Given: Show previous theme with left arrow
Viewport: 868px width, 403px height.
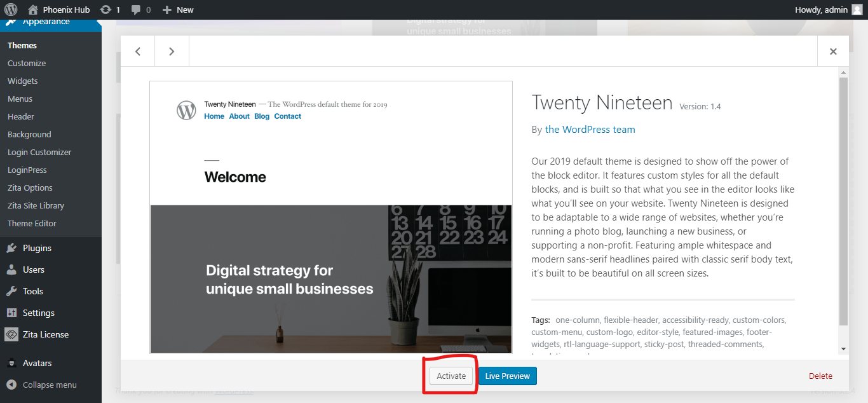Looking at the screenshot, I should pos(138,51).
